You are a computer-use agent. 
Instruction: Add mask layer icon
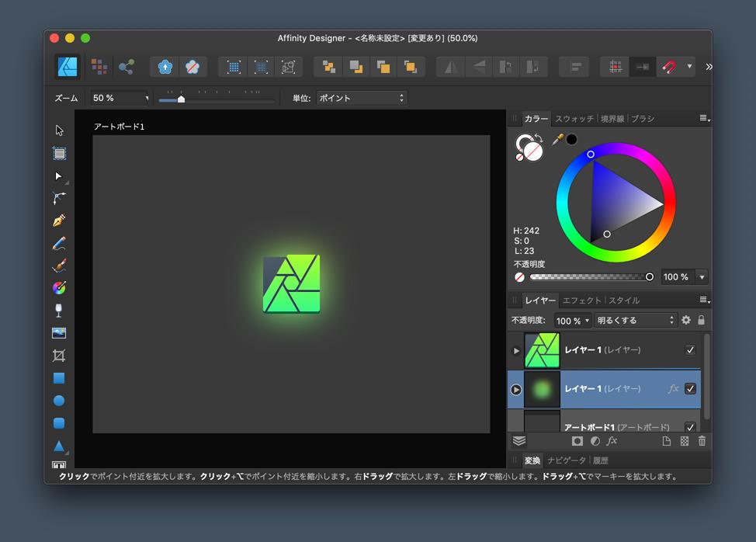pyautogui.click(x=577, y=441)
